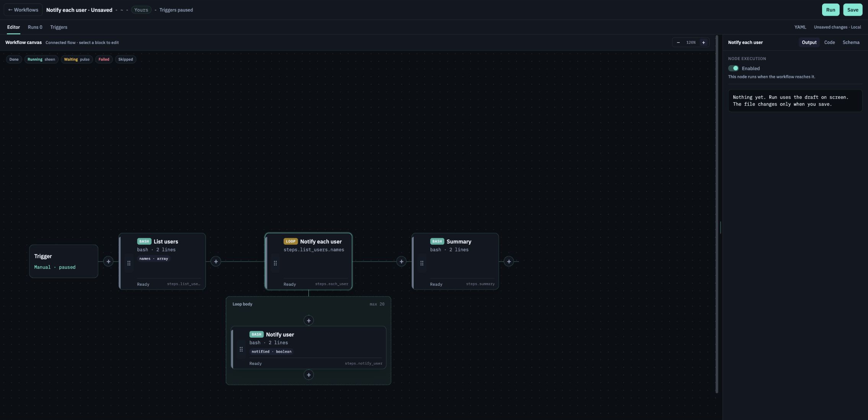Click the notified · boolean output chip

pyautogui.click(x=271, y=352)
